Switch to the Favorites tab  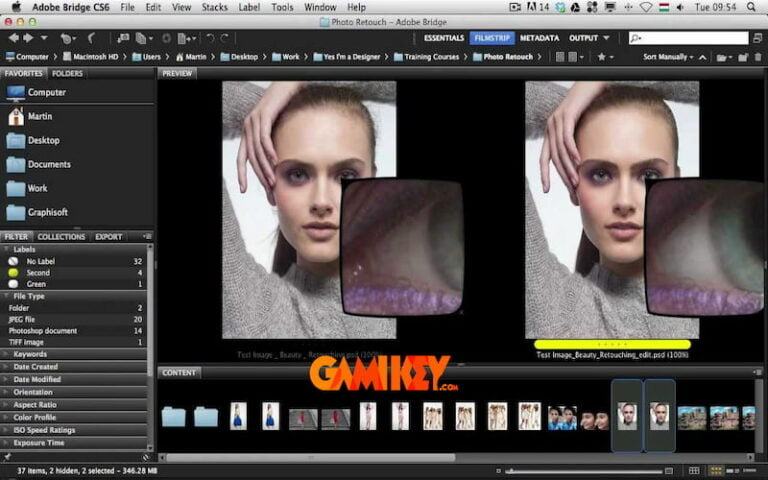coord(23,73)
